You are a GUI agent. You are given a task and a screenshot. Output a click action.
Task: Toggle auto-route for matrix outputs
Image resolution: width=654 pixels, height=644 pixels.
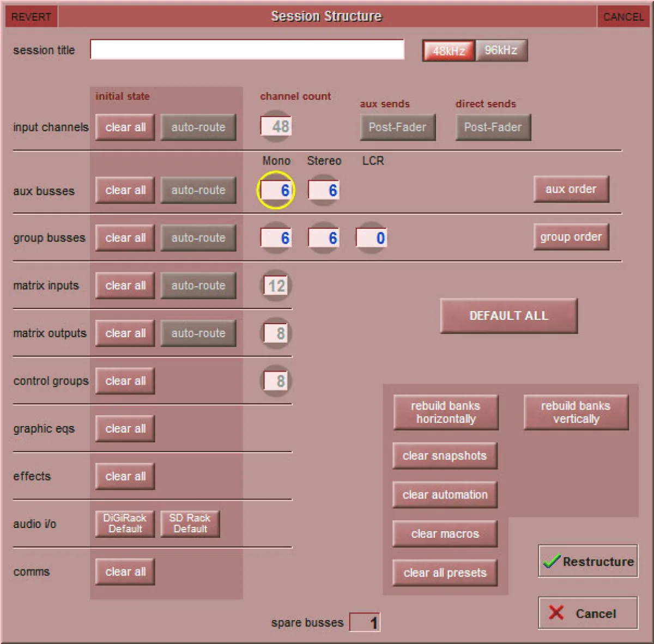pos(198,333)
